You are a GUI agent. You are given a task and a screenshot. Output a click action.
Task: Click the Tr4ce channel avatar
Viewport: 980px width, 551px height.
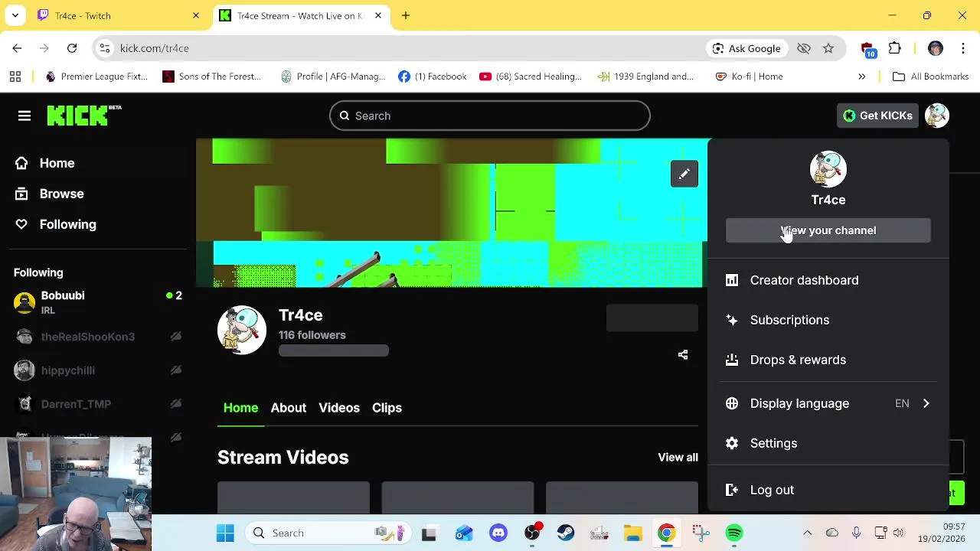click(x=242, y=330)
